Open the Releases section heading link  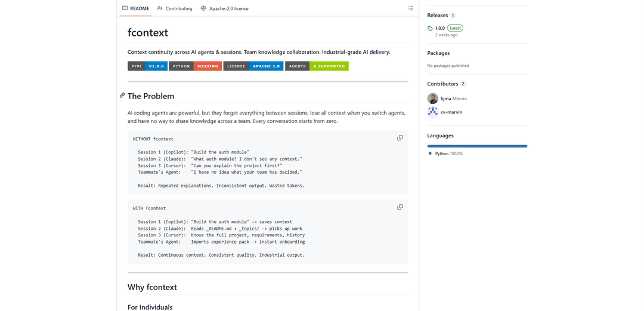tap(438, 15)
